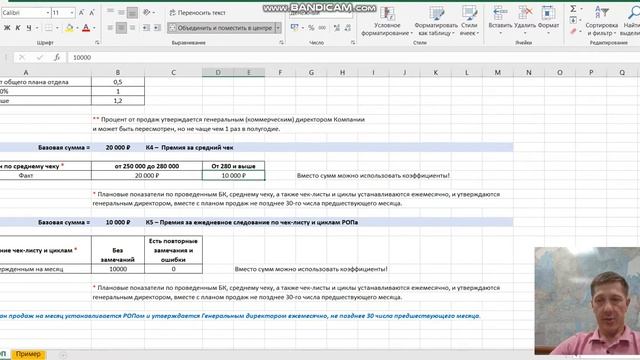Decrease indent icon

coord(146,28)
